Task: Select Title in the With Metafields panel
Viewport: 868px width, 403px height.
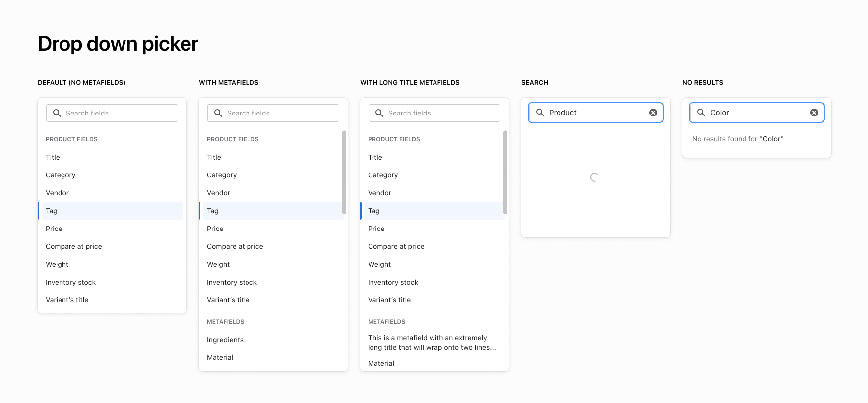Action: 271,157
